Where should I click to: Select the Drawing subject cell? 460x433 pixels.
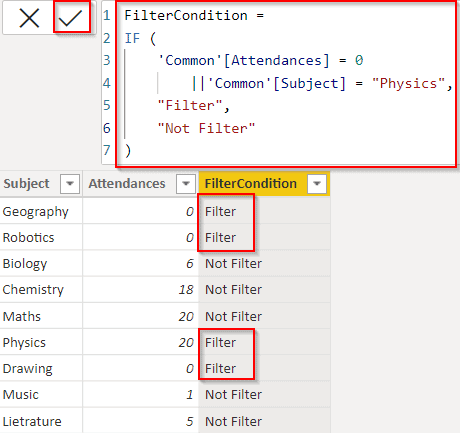pos(41,368)
